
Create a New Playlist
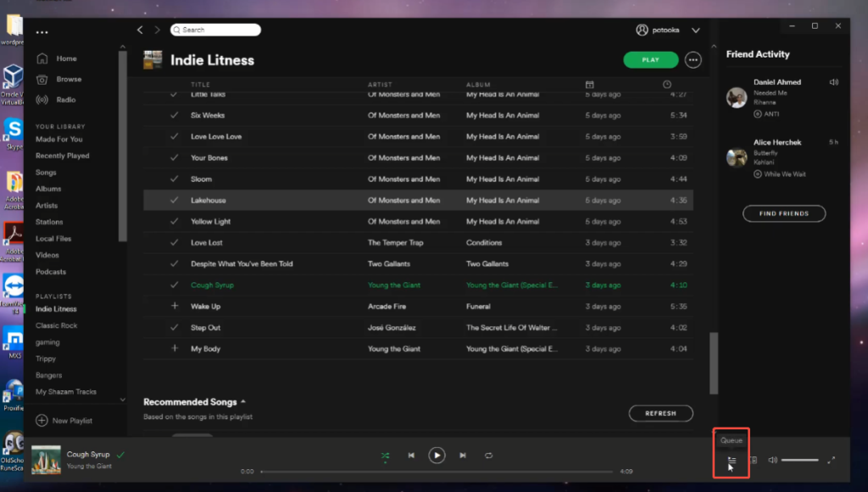pos(64,421)
